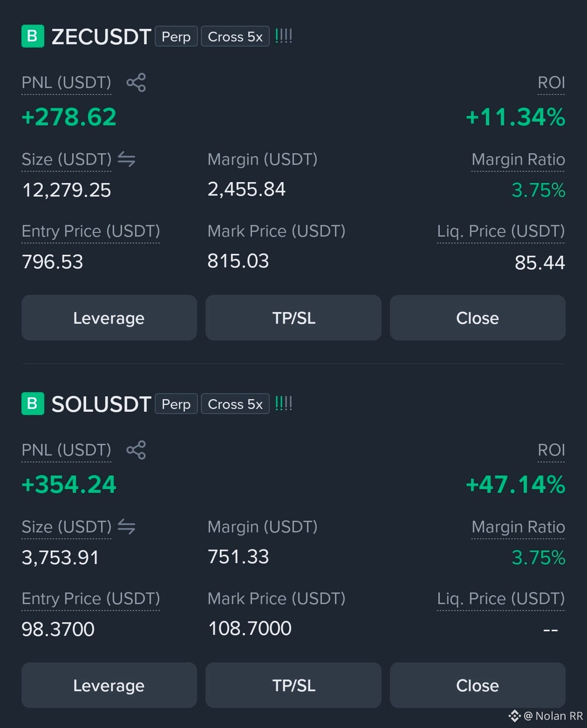Open the ZECUSDT Leverage button
Viewport: 587px width, 728px height.
coord(109,318)
